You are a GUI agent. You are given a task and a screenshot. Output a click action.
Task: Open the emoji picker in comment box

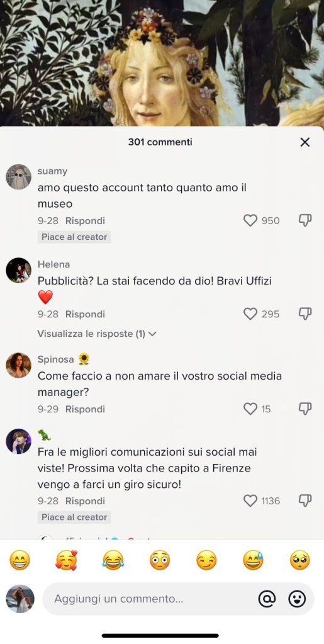[x=297, y=599]
